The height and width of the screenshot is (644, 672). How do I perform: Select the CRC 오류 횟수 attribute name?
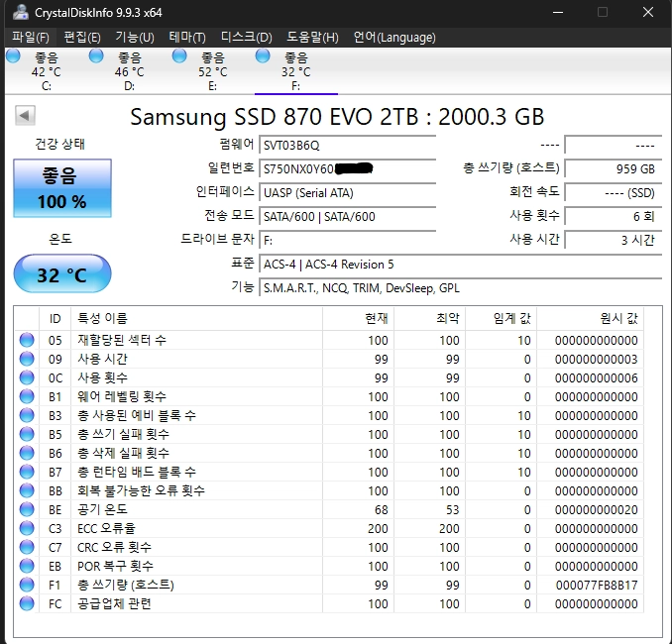point(114,547)
